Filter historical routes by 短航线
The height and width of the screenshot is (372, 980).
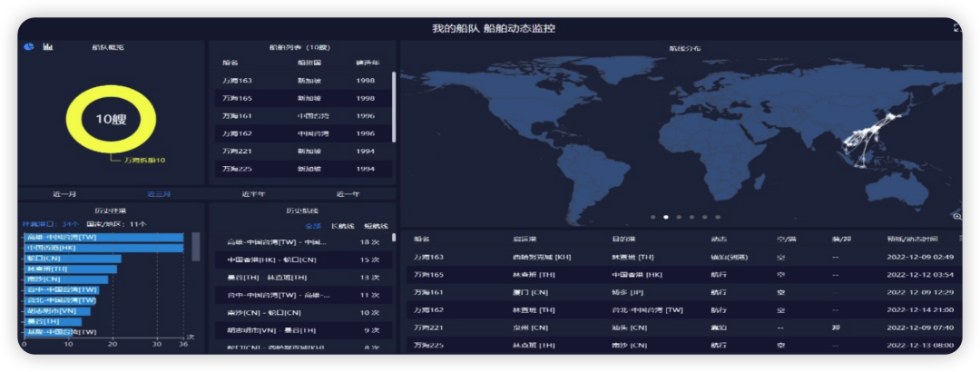click(376, 226)
